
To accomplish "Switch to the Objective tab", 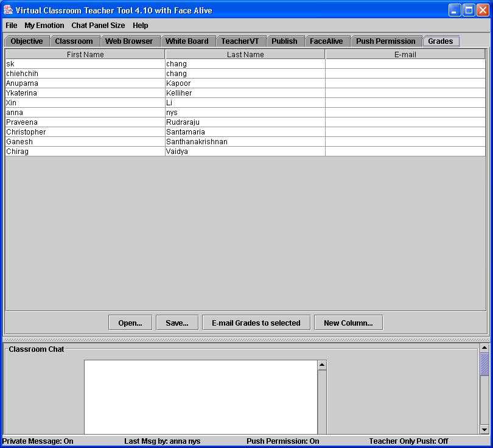I will tap(27, 41).
